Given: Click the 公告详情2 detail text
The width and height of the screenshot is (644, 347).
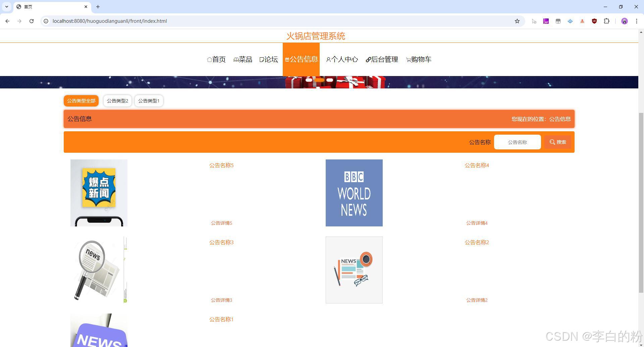Looking at the screenshot, I should [477, 300].
